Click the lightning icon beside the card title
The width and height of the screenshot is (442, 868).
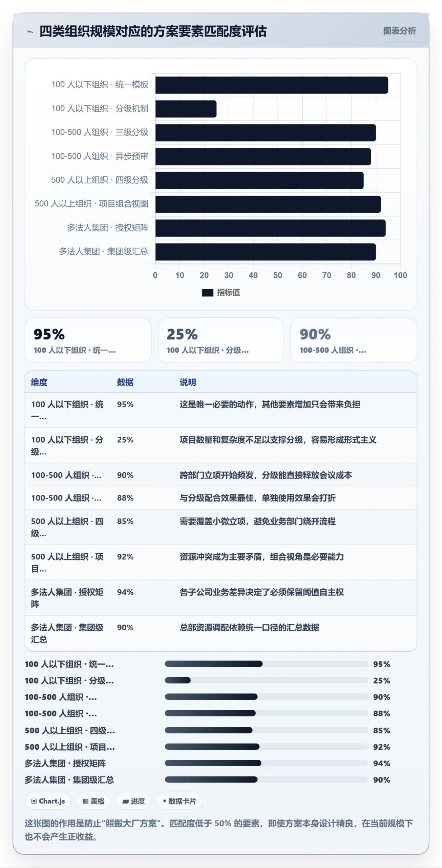click(x=30, y=32)
